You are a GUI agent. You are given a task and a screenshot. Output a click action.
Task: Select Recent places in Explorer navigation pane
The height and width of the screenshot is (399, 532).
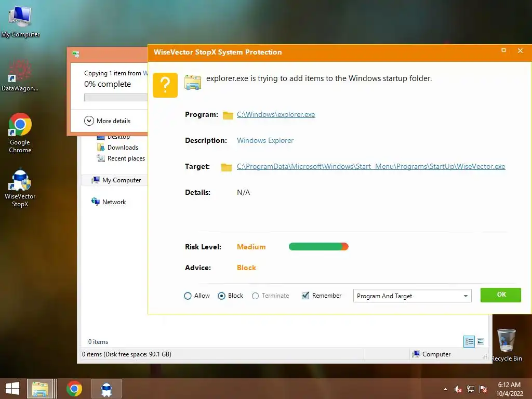[121, 158]
